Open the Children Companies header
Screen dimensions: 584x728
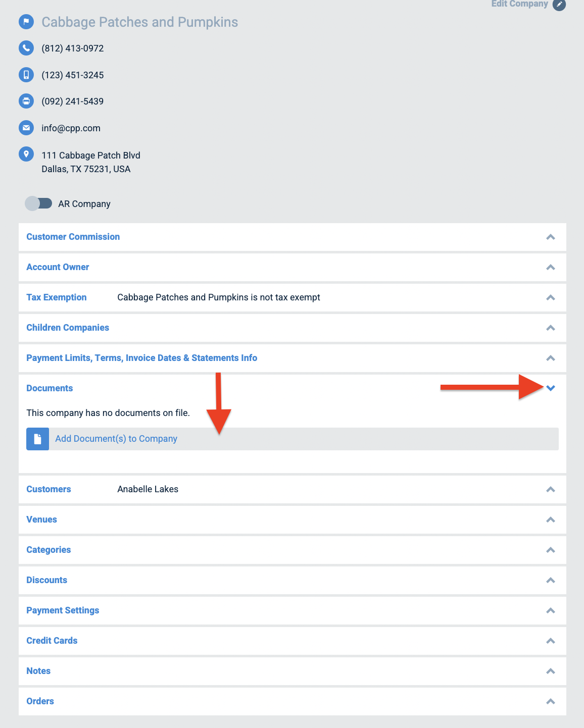[x=68, y=328]
